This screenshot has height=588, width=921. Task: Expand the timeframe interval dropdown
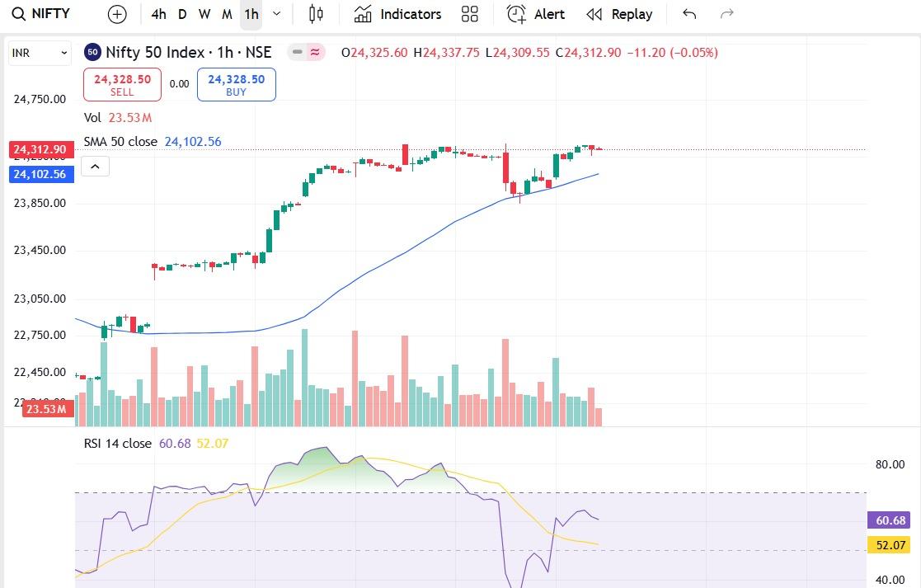tap(277, 14)
